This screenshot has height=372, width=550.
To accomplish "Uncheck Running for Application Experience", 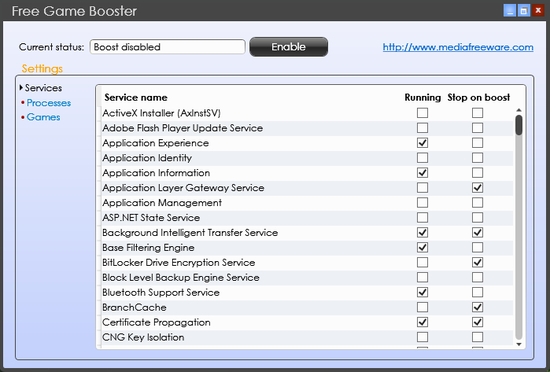I will 422,143.
